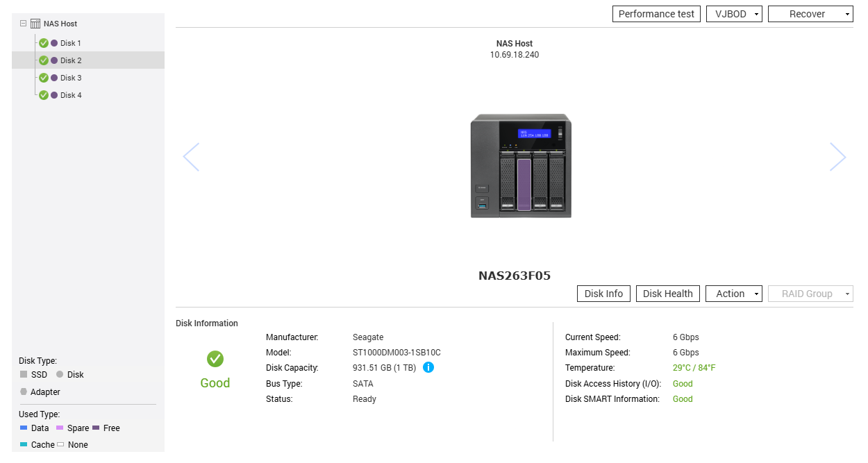868x463 pixels.
Task: Click the green Good status icon
Action: pyautogui.click(x=215, y=360)
